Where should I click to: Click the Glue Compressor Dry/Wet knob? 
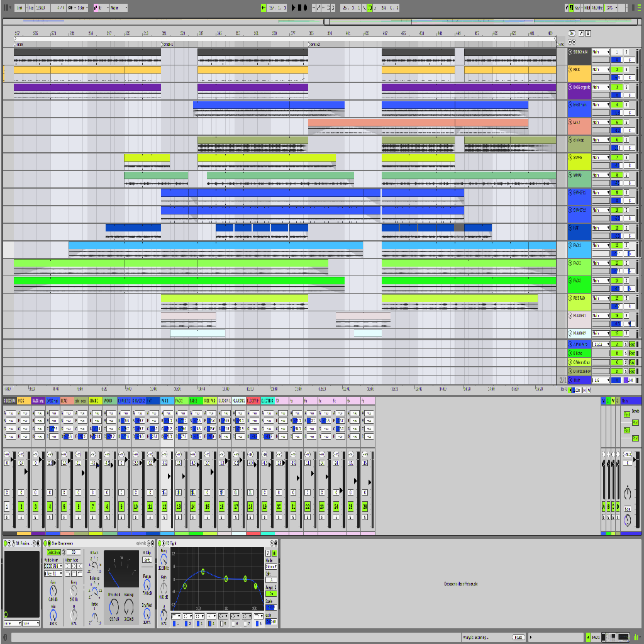(x=147, y=614)
